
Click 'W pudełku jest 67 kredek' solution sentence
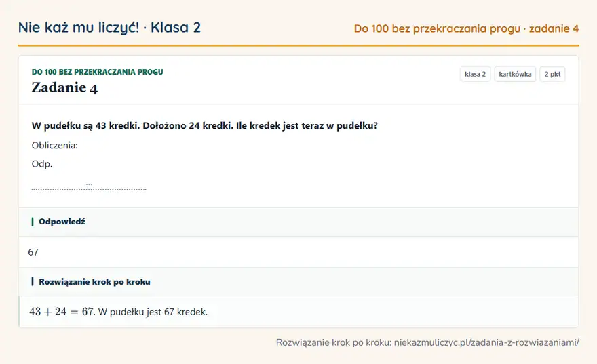click(153, 312)
